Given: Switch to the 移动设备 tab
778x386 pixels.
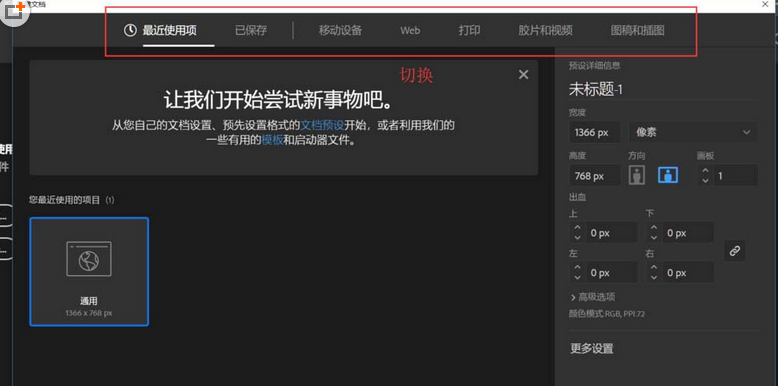Looking at the screenshot, I should [340, 31].
